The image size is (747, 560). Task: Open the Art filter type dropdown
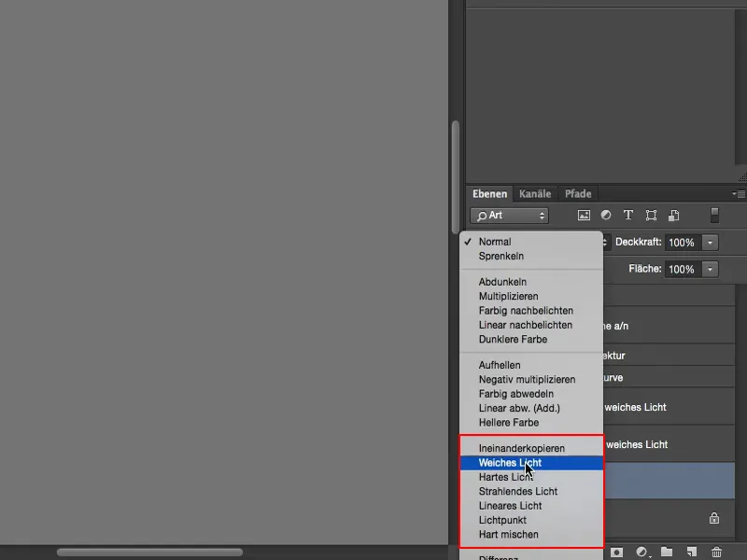pyautogui.click(x=509, y=216)
